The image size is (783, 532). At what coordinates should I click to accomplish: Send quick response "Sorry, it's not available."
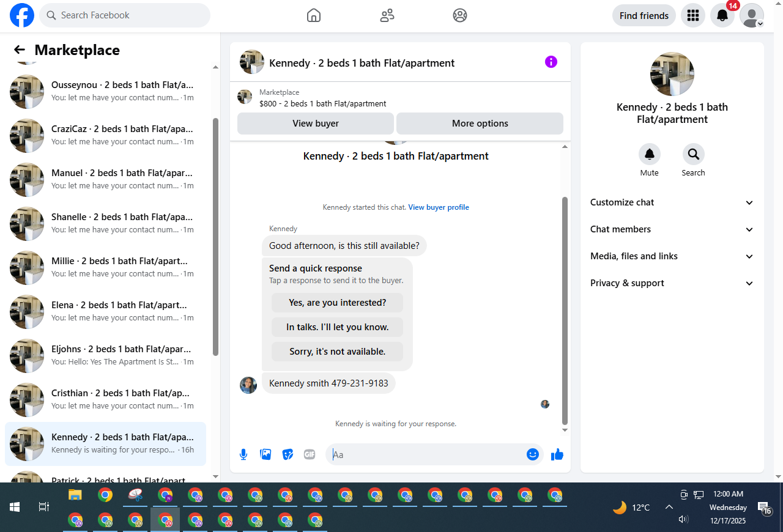[338, 352]
